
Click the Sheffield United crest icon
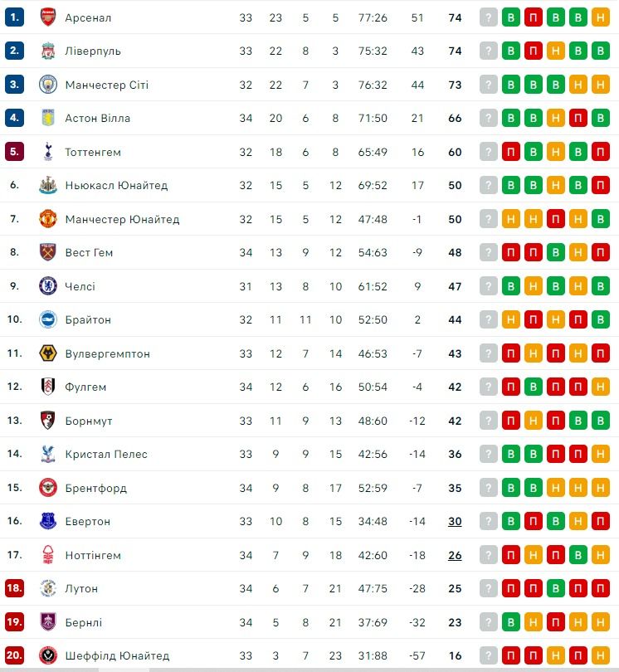pyautogui.click(x=47, y=655)
